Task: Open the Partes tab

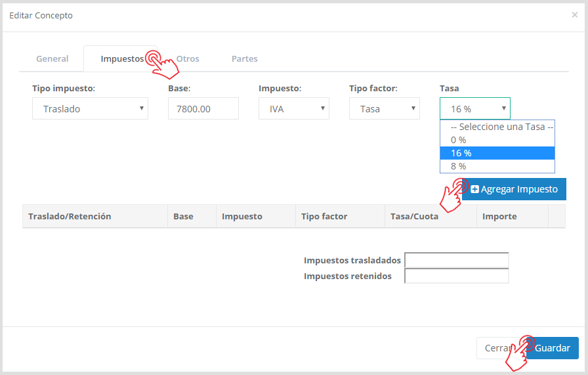Action: coord(245,58)
